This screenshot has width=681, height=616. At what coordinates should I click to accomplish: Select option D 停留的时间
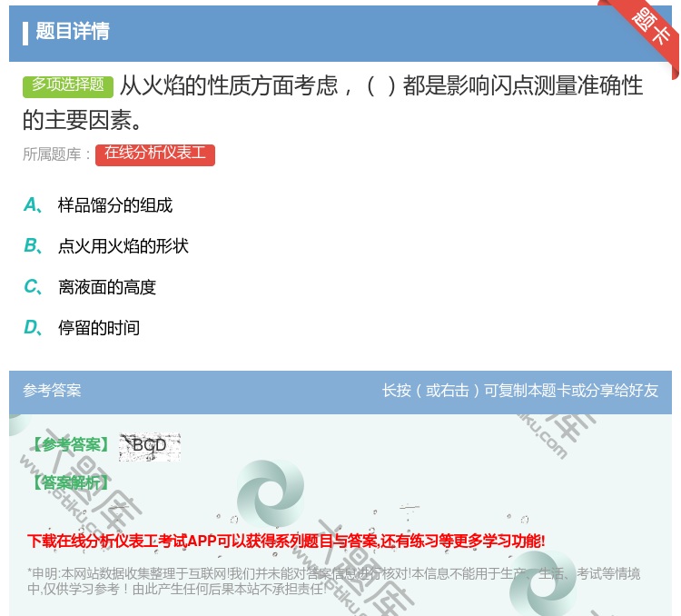pyautogui.click(x=82, y=328)
